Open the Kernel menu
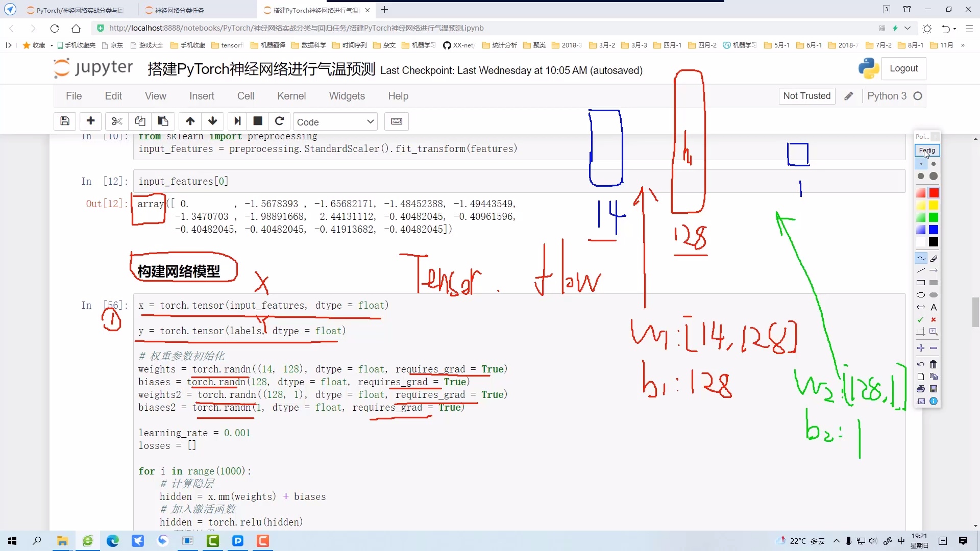 291,96
